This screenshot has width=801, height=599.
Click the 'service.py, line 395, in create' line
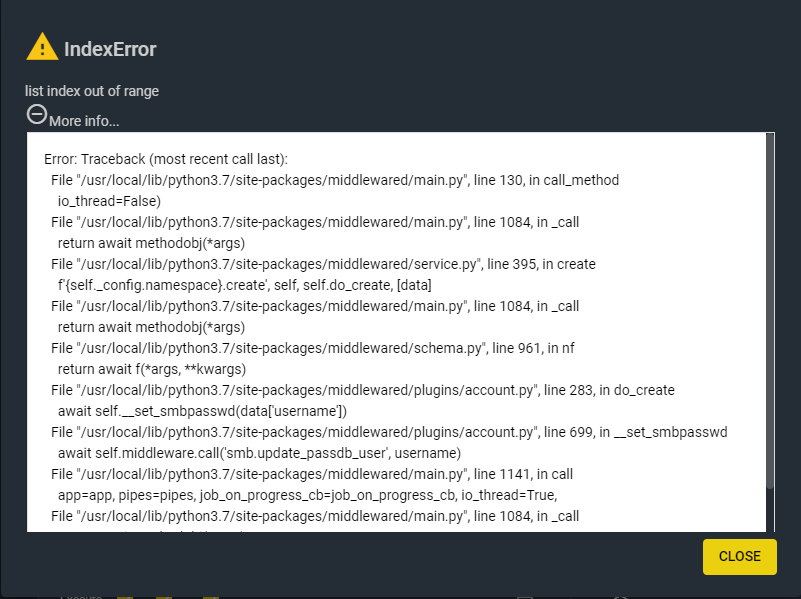click(x=323, y=264)
